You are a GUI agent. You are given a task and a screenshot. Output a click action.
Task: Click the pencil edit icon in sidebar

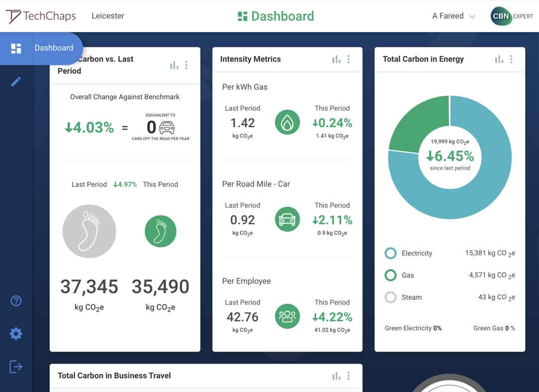pyautogui.click(x=16, y=81)
